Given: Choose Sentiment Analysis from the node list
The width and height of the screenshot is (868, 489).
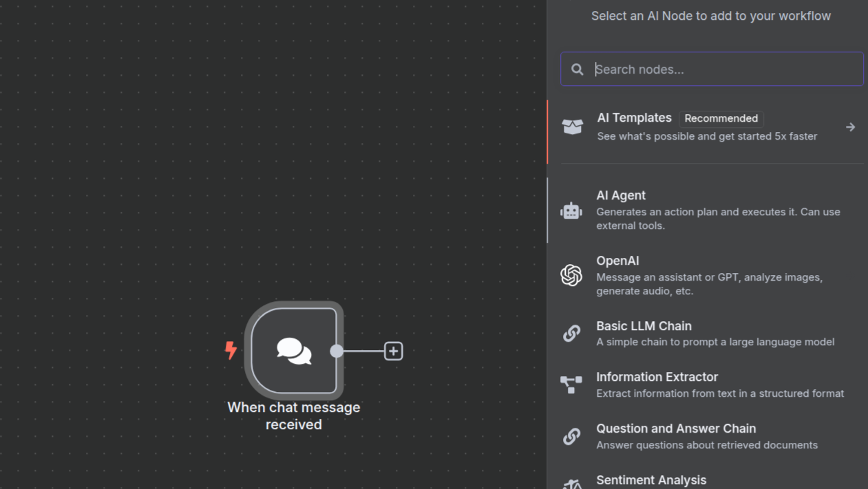Looking at the screenshot, I should point(650,480).
